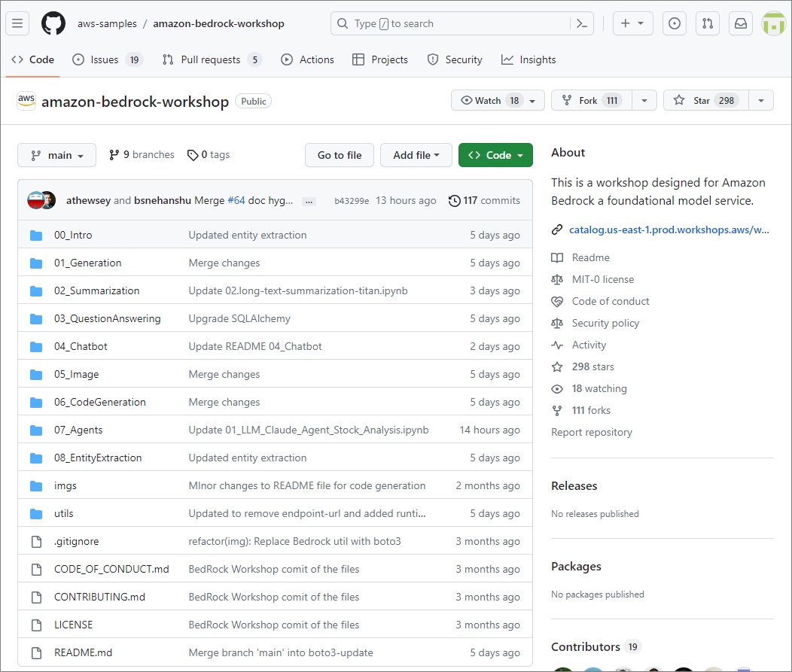Focus the search field

click(461, 24)
